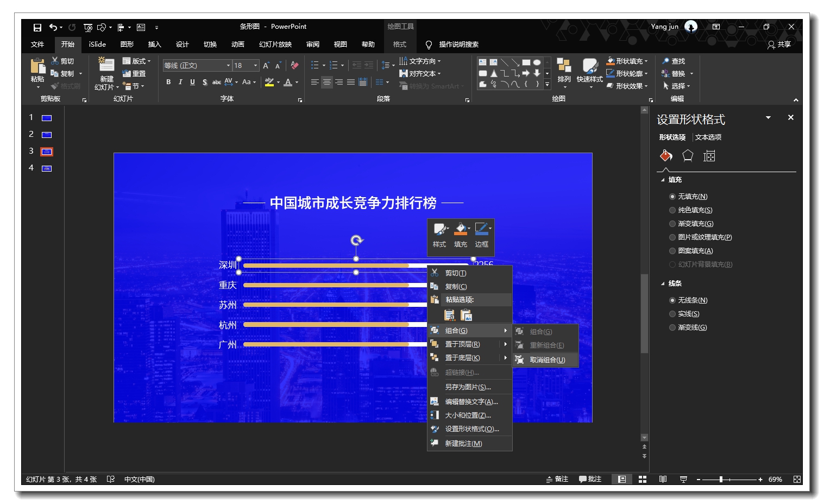Screen dimensions: 824x504
Task: Select slide 1 thumbnail
Action: pyautogui.click(x=47, y=118)
